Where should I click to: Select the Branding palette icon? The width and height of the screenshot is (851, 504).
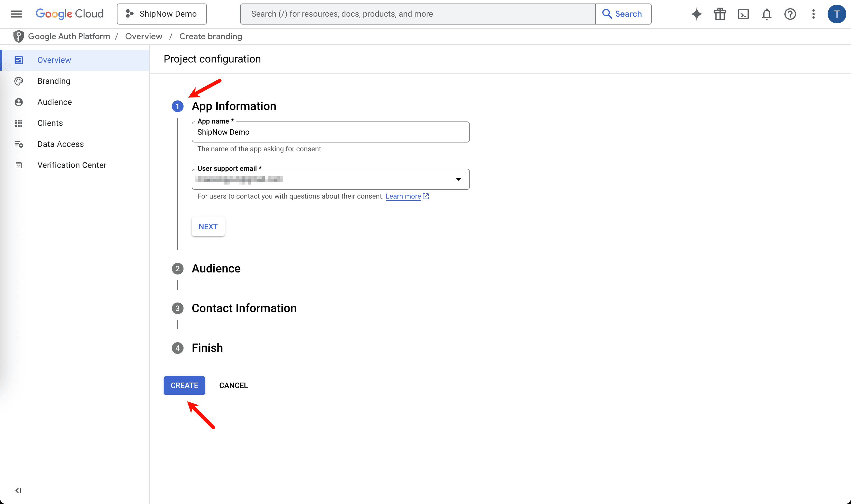[x=19, y=81]
